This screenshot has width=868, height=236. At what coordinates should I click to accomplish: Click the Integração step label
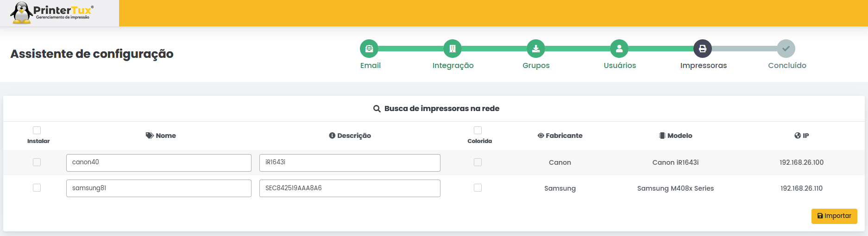tap(453, 66)
